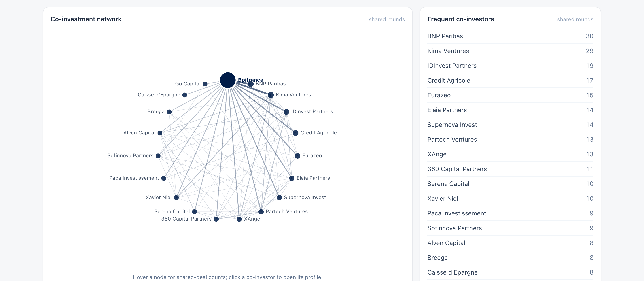Open the Credit Agricole node dot
The height and width of the screenshot is (281, 644).
click(295, 133)
